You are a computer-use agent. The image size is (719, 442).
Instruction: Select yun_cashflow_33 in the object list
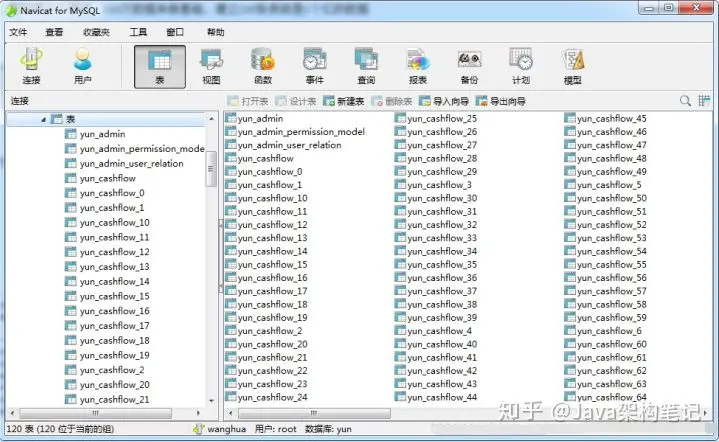coord(442,238)
